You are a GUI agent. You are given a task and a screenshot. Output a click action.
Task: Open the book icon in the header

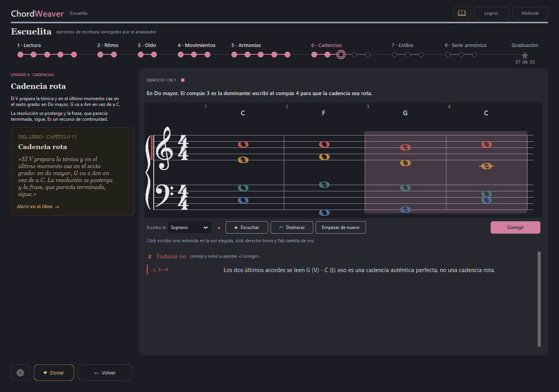click(x=462, y=13)
